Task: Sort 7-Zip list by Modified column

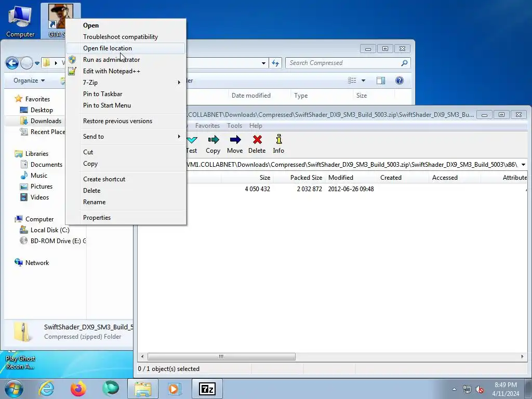Action: pos(351,178)
